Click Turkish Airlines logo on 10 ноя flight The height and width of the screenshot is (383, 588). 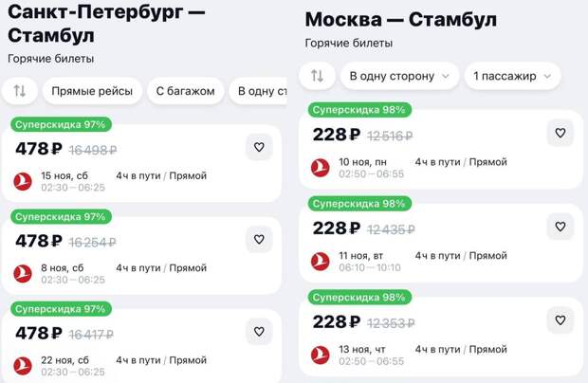[x=321, y=168]
